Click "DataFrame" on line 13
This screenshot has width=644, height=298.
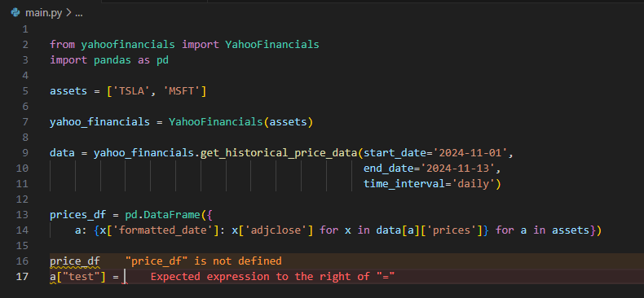[172, 215]
